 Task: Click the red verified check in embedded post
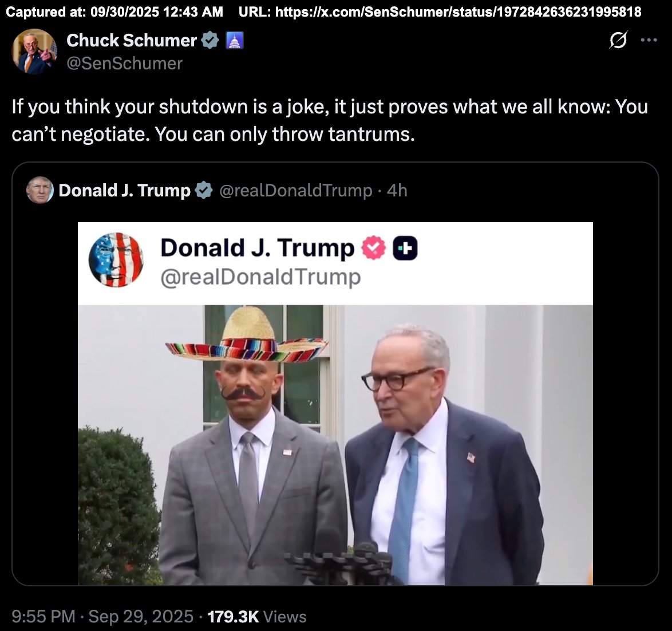tap(373, 248)
